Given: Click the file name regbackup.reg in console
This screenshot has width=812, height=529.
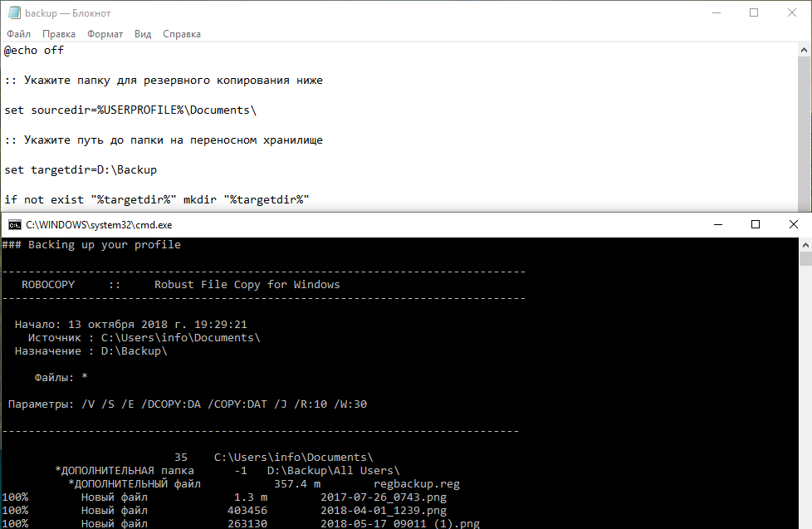Looking at the screenshot, I should point(416,484).
